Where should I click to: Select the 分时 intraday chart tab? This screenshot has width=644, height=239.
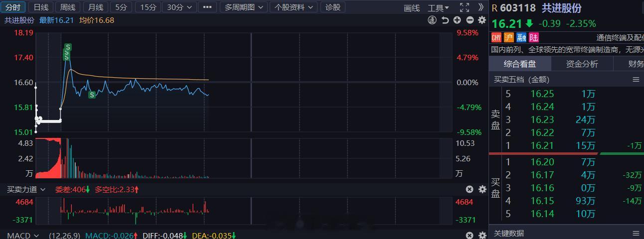pyautogui.click(x=13, y=7)
